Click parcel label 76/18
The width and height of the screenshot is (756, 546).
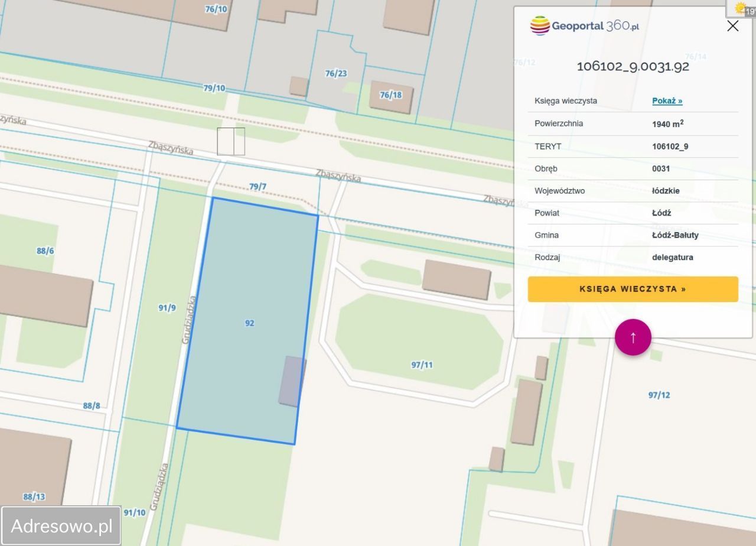pyautogui.click(x=391, y=95)
